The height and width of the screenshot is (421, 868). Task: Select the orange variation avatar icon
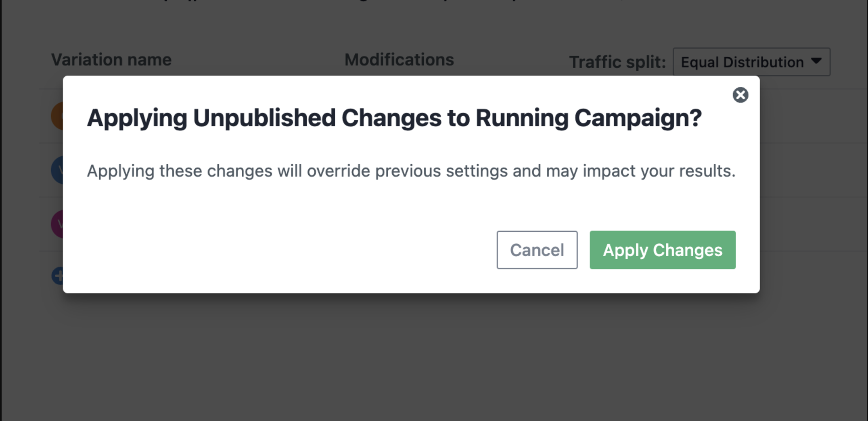pos(57,116)
